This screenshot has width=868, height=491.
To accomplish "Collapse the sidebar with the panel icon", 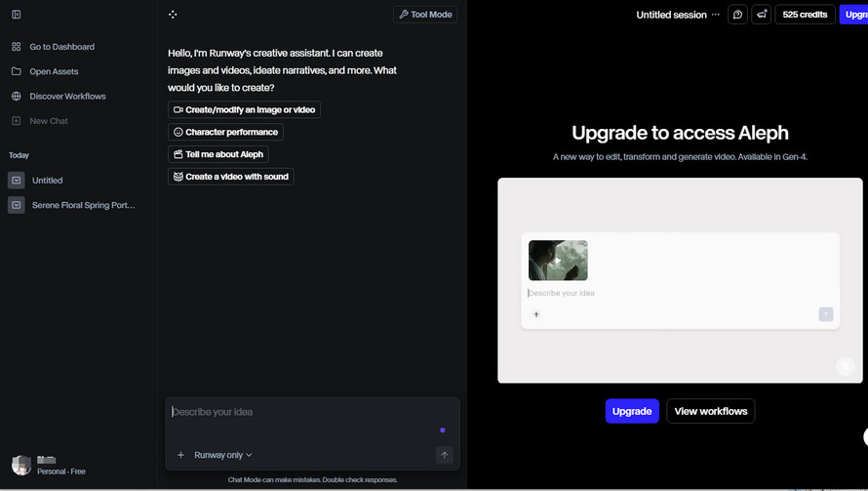I will pos(16,15).
